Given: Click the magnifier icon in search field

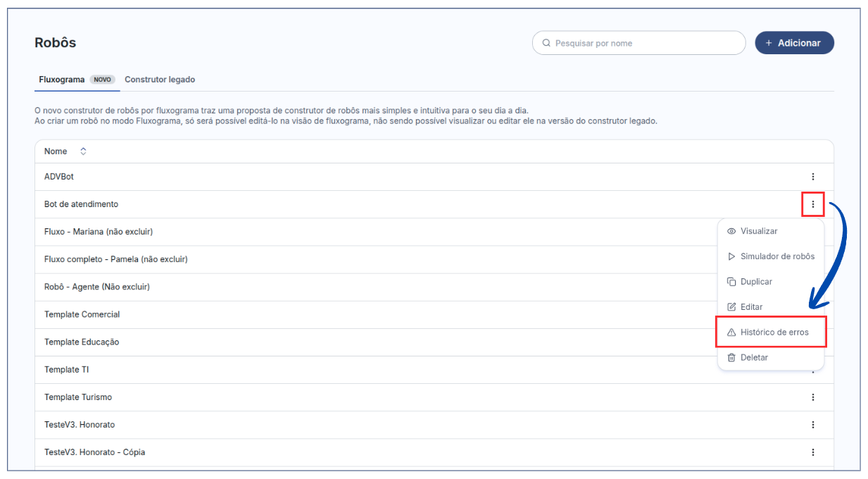Looking at the screenshot, I should point(546,43).
